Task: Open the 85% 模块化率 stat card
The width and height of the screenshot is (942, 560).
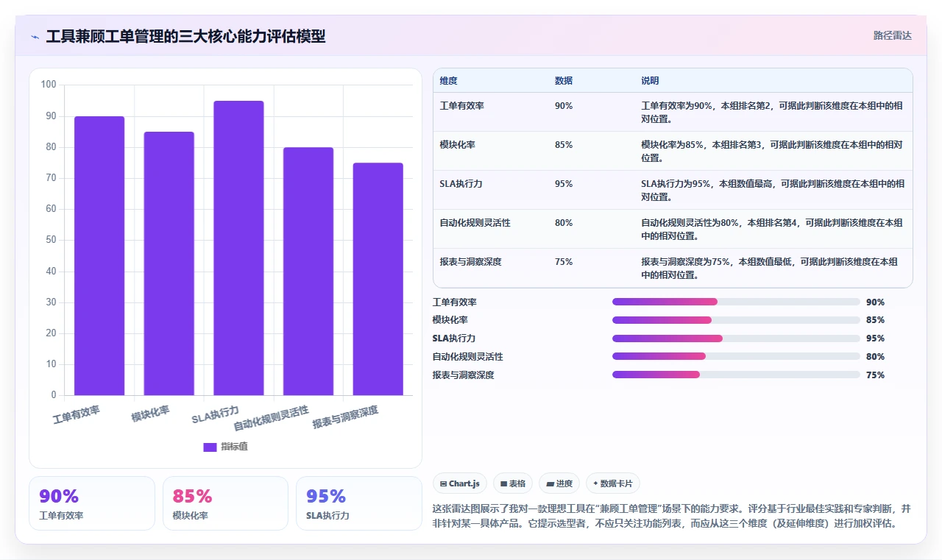Action: [x=225, y=503]
